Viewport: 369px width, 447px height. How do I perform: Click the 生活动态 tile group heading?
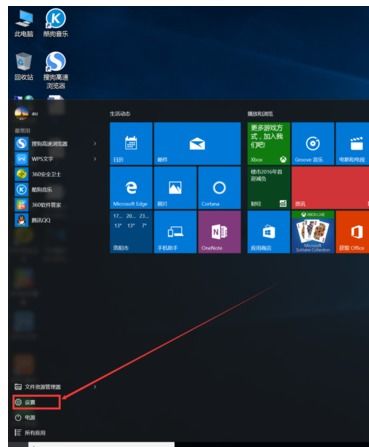[x=120, y=114]
